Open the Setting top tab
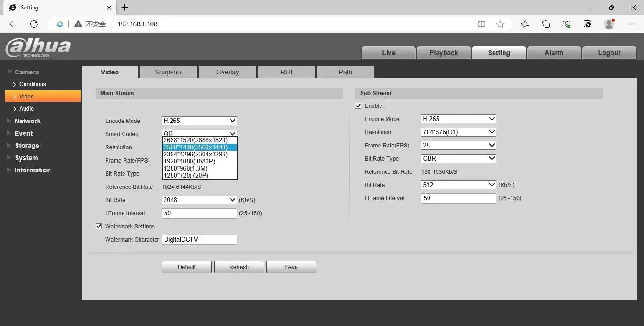Viewport: 644px width, 326px height. 499,53
